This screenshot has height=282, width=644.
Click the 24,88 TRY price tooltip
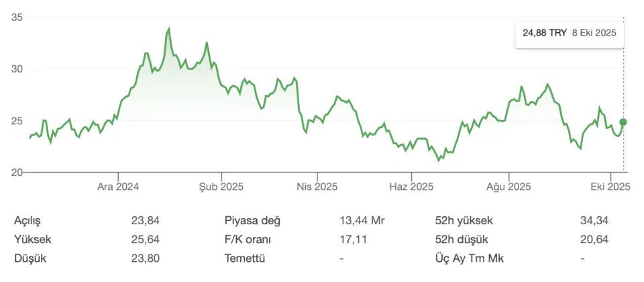pyautogui.click(x=570, y=32)
